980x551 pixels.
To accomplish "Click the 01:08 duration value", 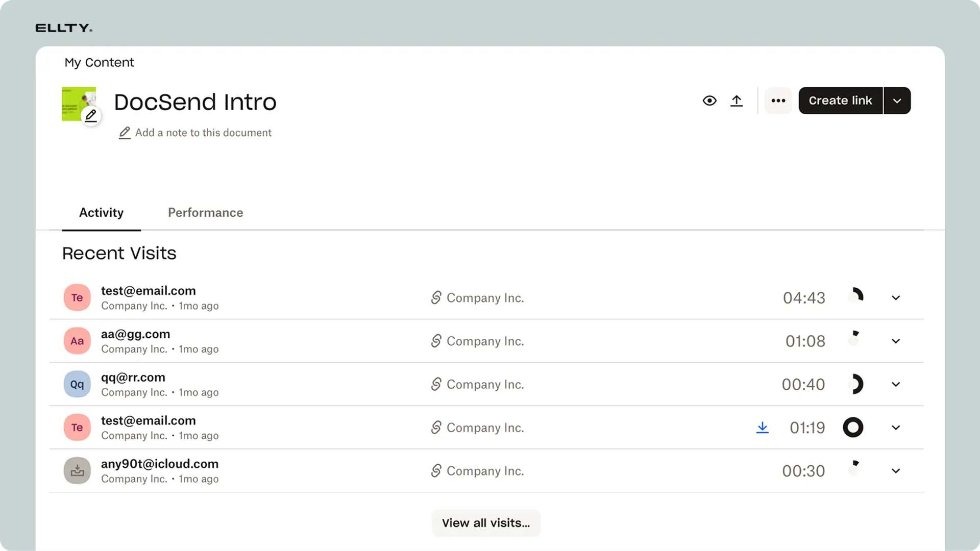I will [x=805, y=341].
